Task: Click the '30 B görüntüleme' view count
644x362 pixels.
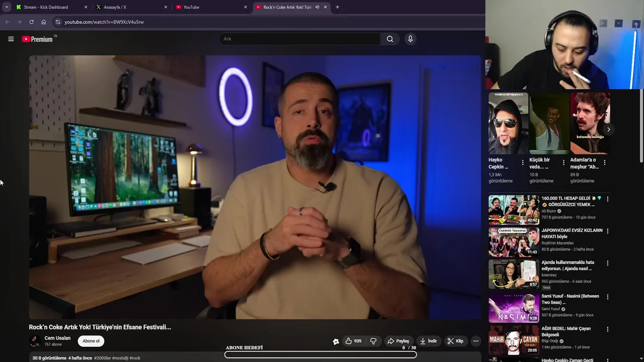Action: pyautogui.click(x=49, y=358)
